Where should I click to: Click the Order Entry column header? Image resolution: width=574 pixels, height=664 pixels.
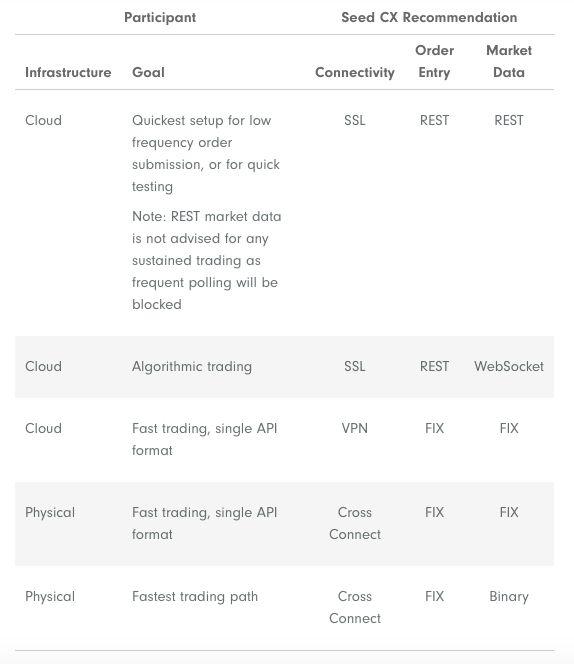point(434,61)
